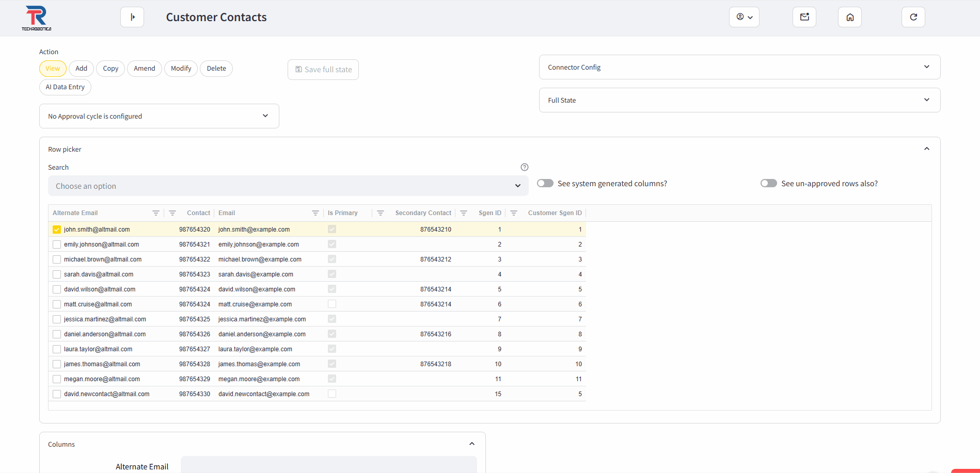Open the Email column filter icon

(315, 213)
